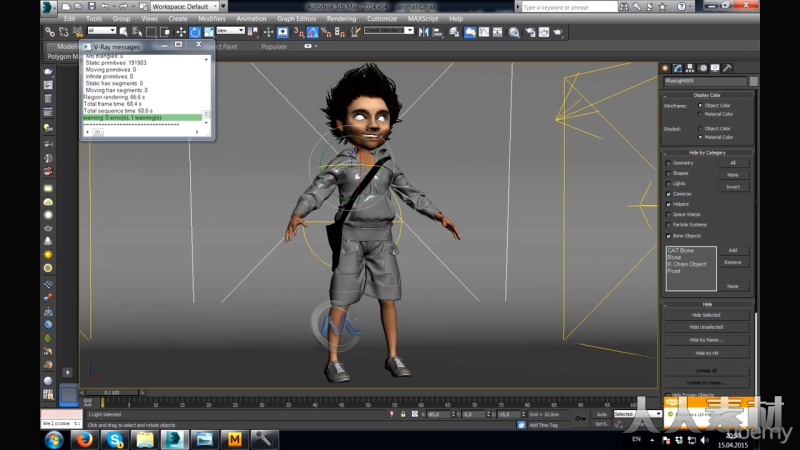Uncheck the Bone Objects checkbox
Screen dimensions: 800x450
[668, 236]
